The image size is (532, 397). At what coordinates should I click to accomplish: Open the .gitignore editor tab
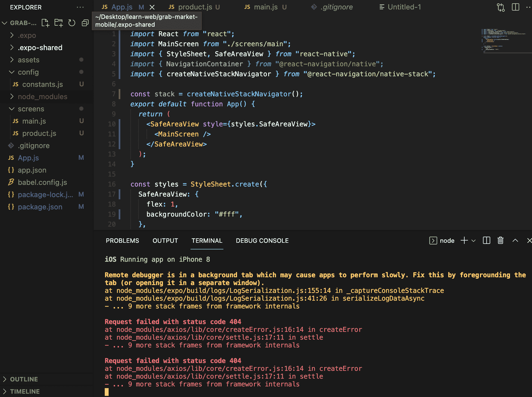pos(332,7)
